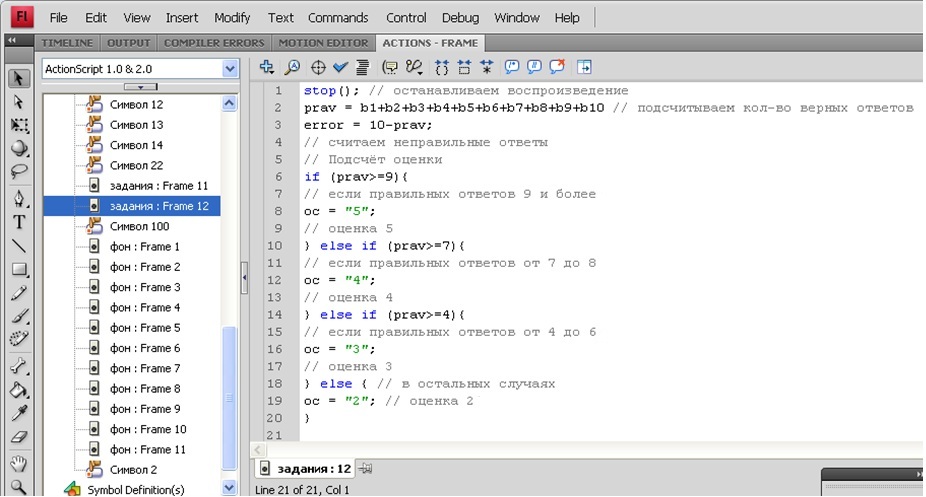Select the Selection (arrow) tool
926x497 pixels.
coord(19,79)
